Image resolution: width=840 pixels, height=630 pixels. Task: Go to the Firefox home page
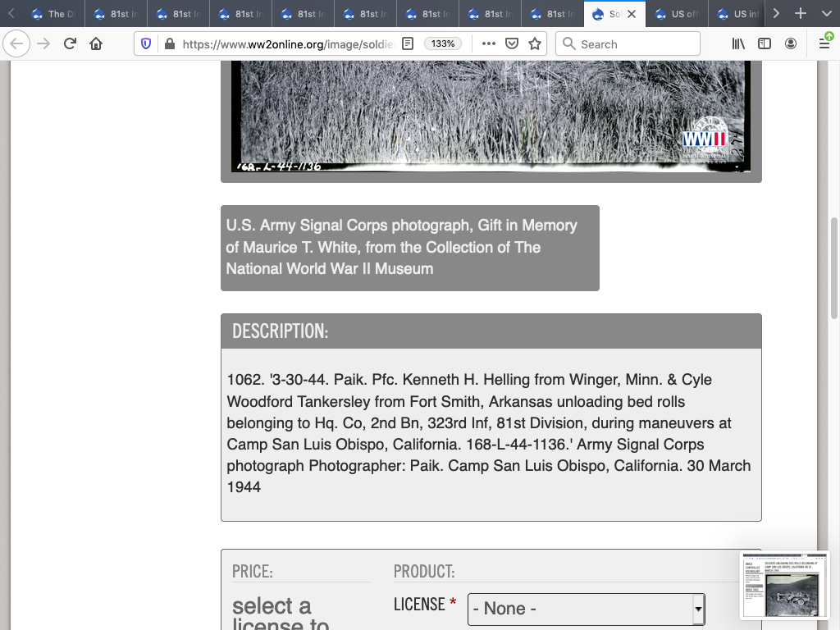(96, 44)
